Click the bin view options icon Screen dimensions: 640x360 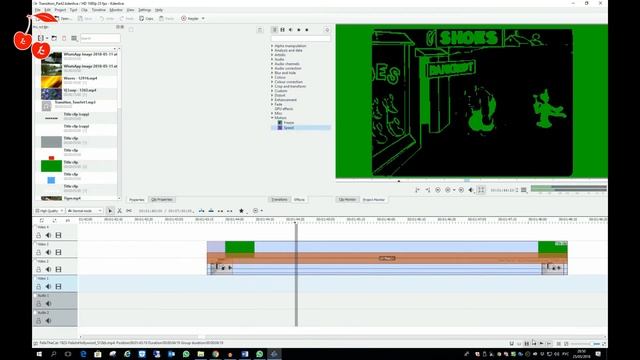pos(74,38)
